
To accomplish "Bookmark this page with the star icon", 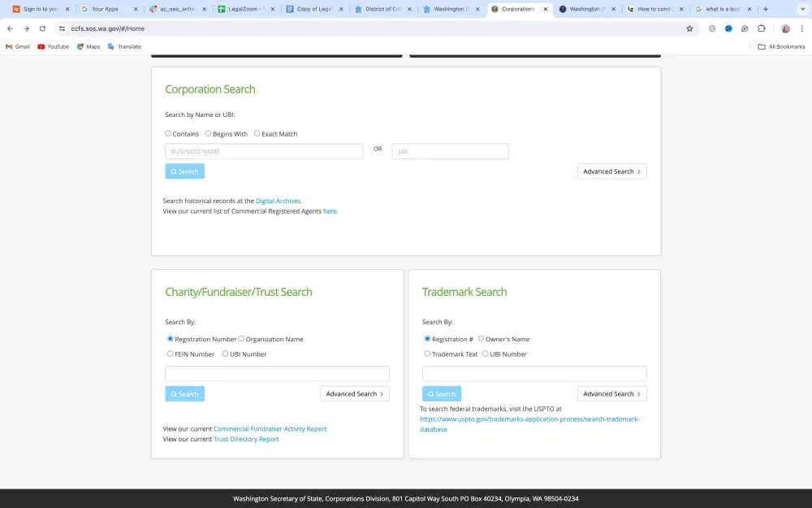I will (689, 28).
